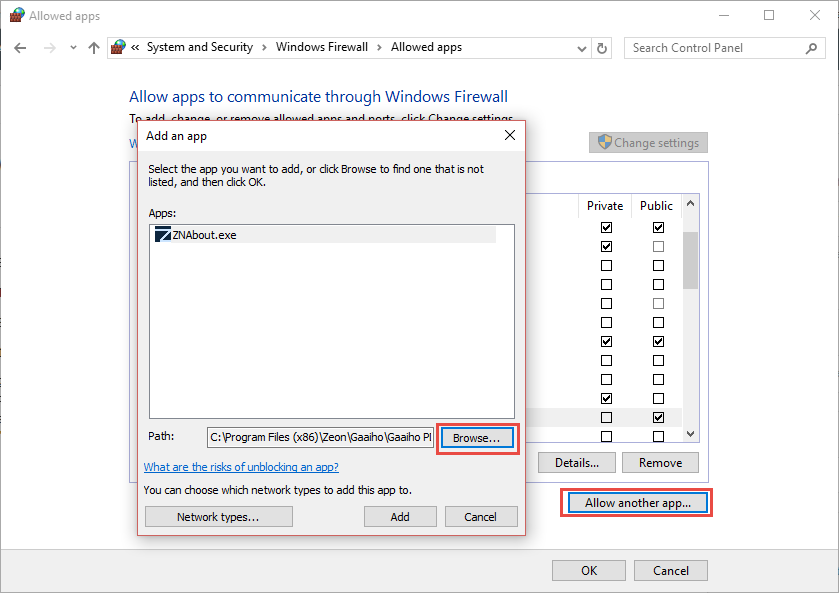Click the double chevron before System and Security
This screenshot has height=593, width=839.
click(135, 48)
